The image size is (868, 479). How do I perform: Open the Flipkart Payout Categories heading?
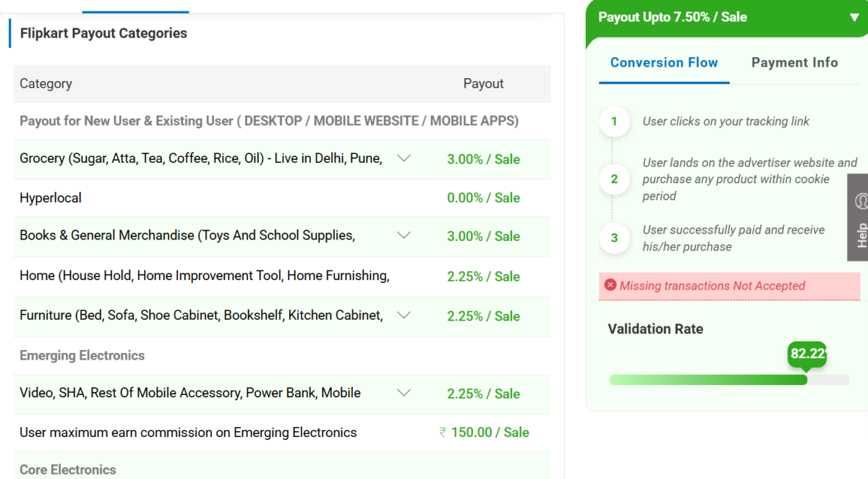point(104,33)
